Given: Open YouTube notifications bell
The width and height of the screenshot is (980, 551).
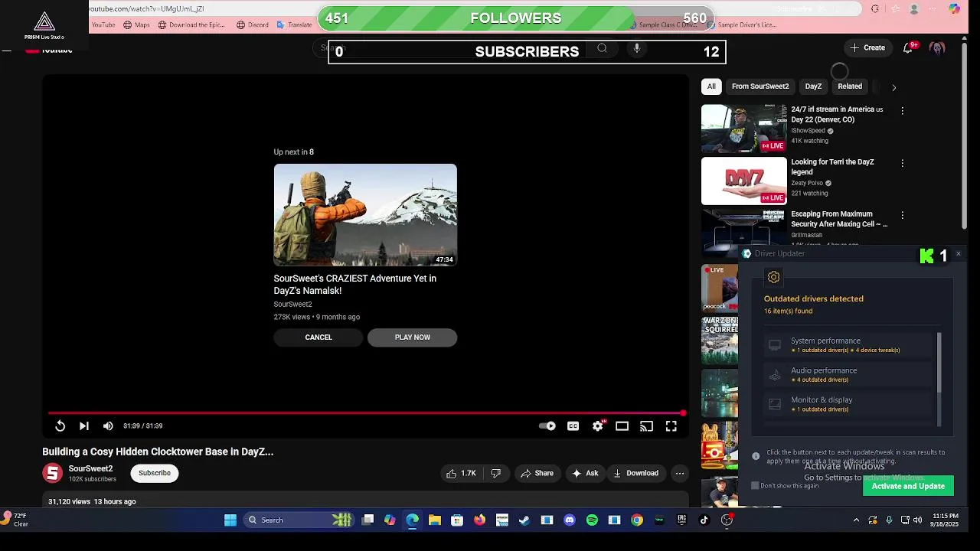Looking at the screenshot, I should [x=909, y=47].
